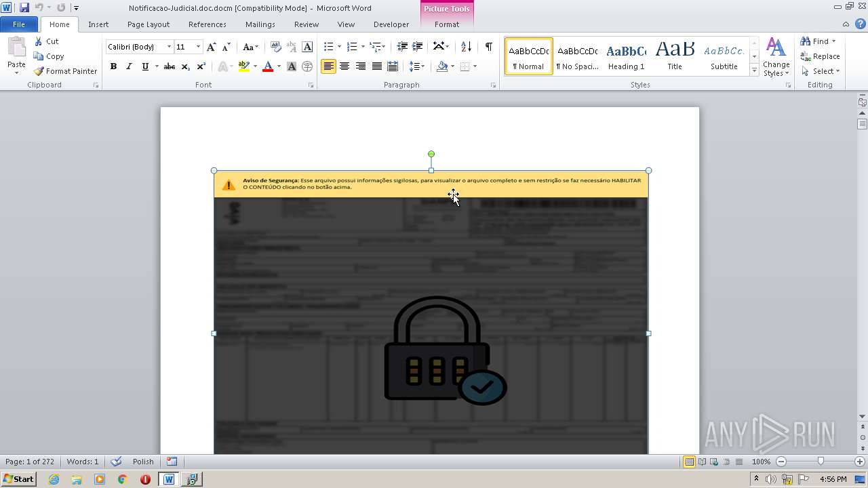Click Polish language in status bar

142,462
